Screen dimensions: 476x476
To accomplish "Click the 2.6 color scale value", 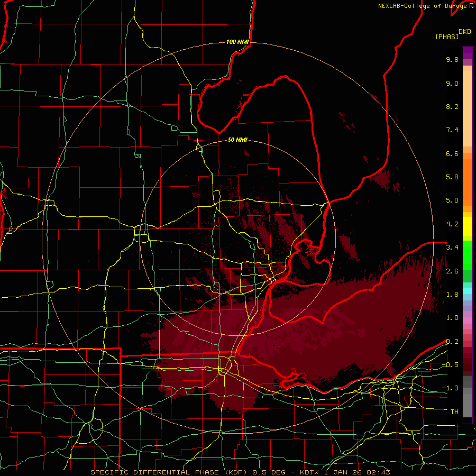I will click(x=452, y=271).
